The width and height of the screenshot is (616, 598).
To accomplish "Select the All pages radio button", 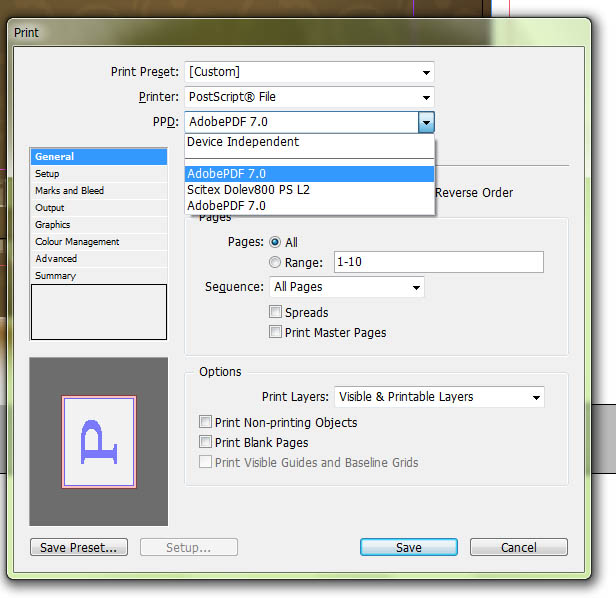I will (275, 242).
